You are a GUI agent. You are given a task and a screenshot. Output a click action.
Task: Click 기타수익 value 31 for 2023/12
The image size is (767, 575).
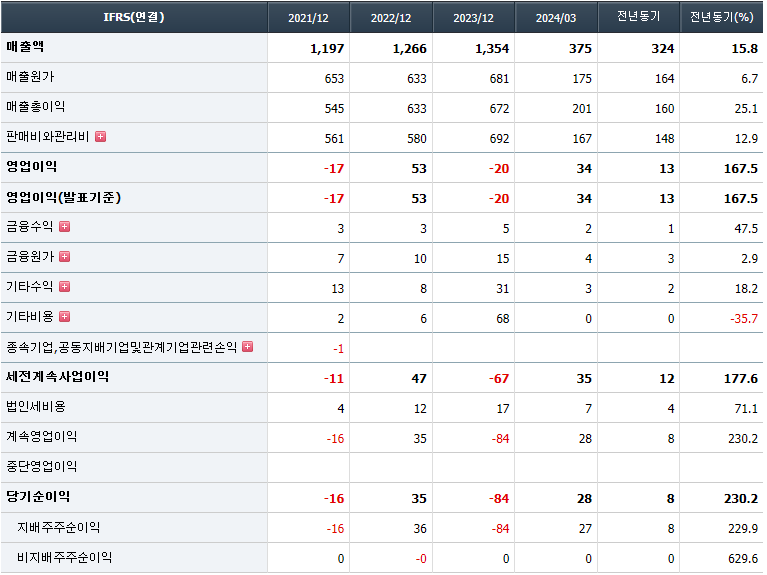(503, 289)
